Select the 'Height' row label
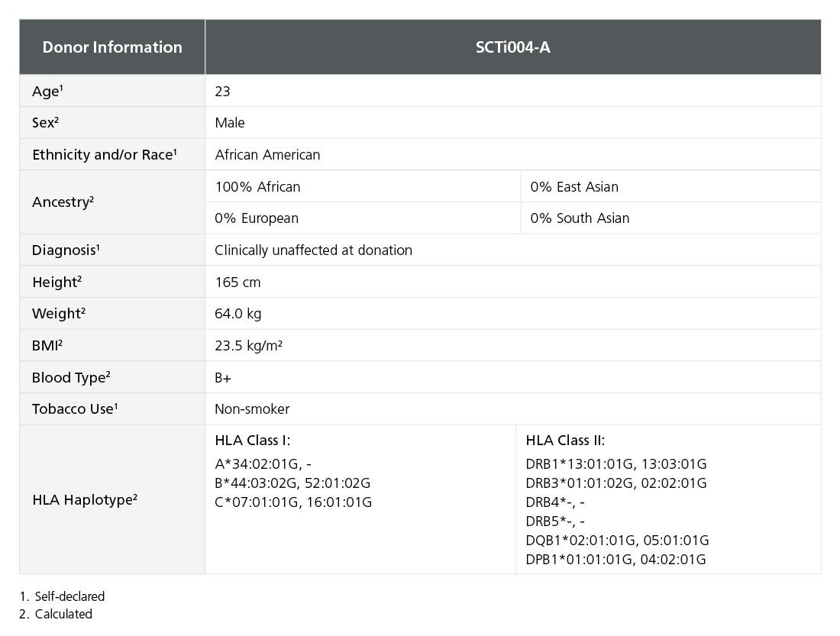Viewport: 840px width, 636px height. point(57,282)
